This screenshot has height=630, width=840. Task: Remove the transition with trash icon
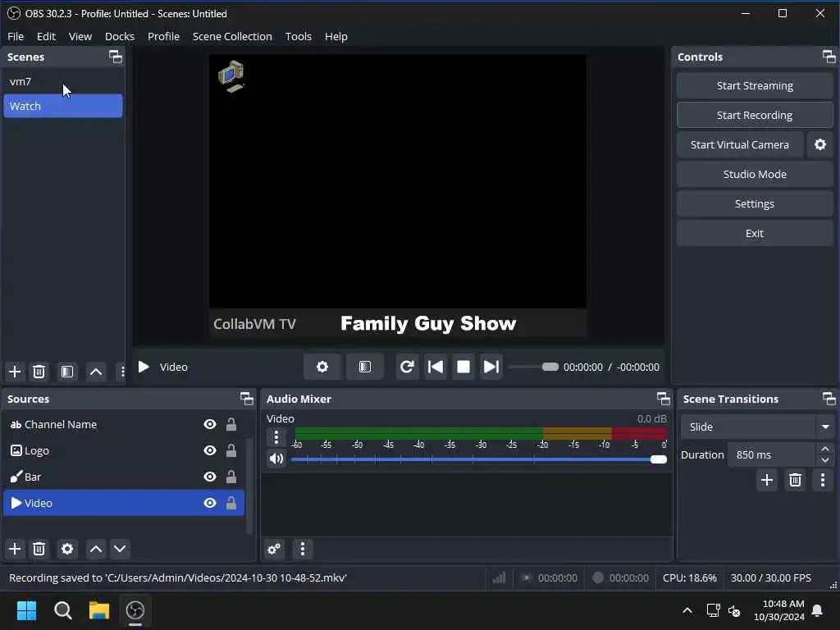tap(795, 479)
